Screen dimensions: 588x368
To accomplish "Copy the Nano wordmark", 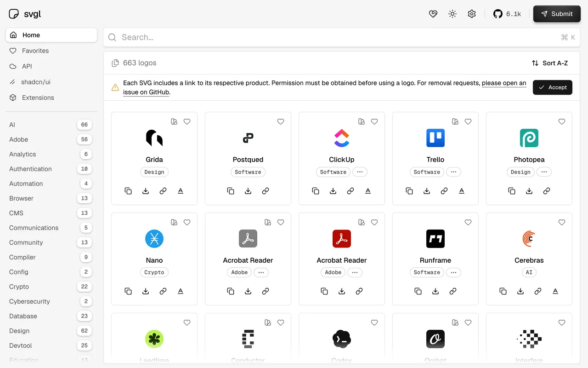I will [181, 291].
